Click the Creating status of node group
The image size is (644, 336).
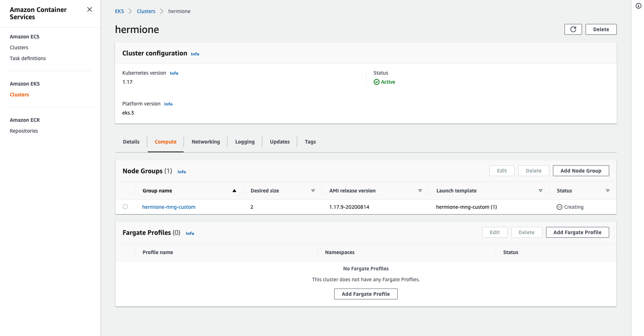tap(574, 207)
